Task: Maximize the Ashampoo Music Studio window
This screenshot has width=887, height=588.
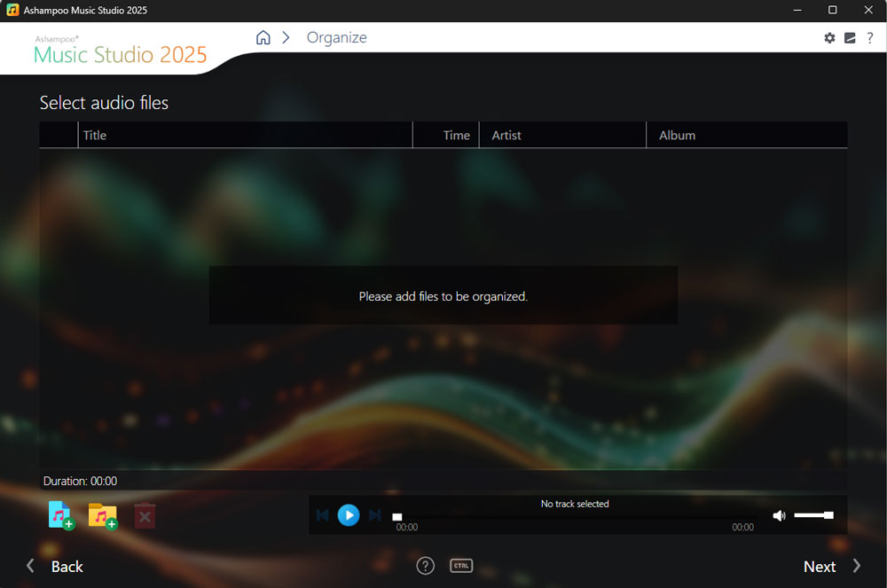Action: [x=833, y=10]
